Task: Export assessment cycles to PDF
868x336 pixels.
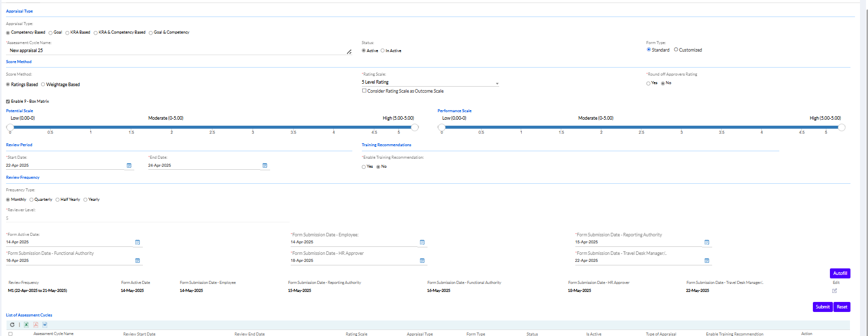Action: [x=36, y=325]
